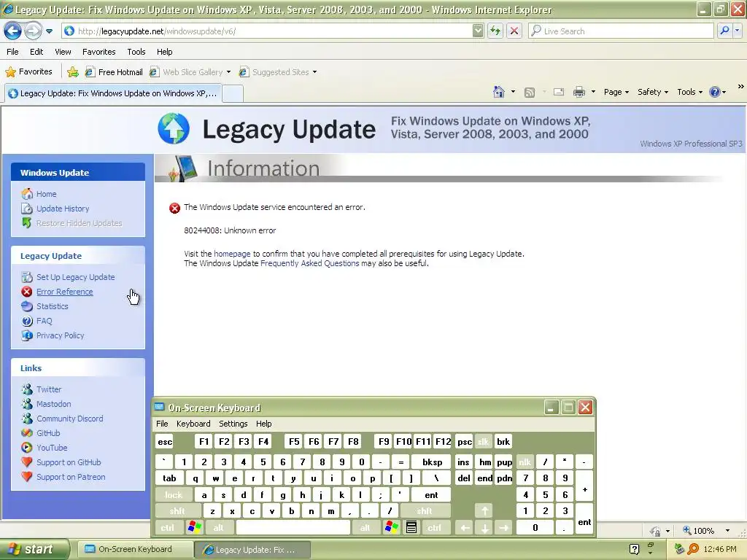Open search provider dropdown arrow
The height and width of the screenshot is (560, 747).
[737, 31]
